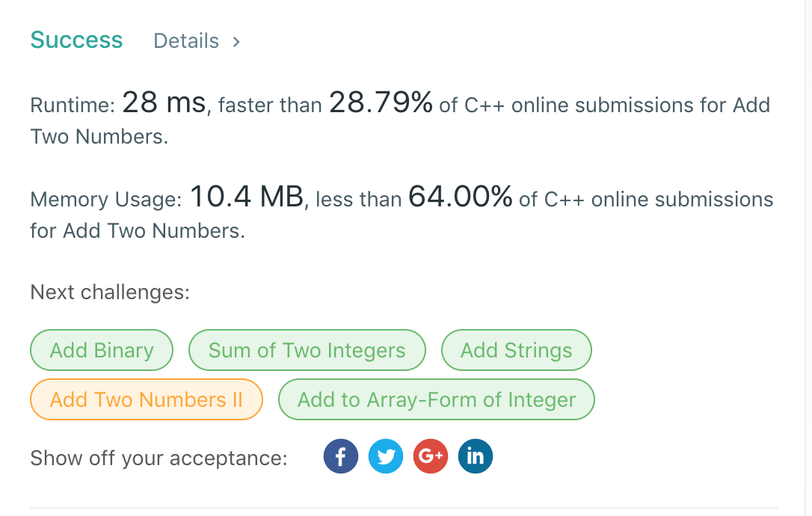Click the Success status heading
The width and height of the screenshot is (812, 516).
(76, 40)
